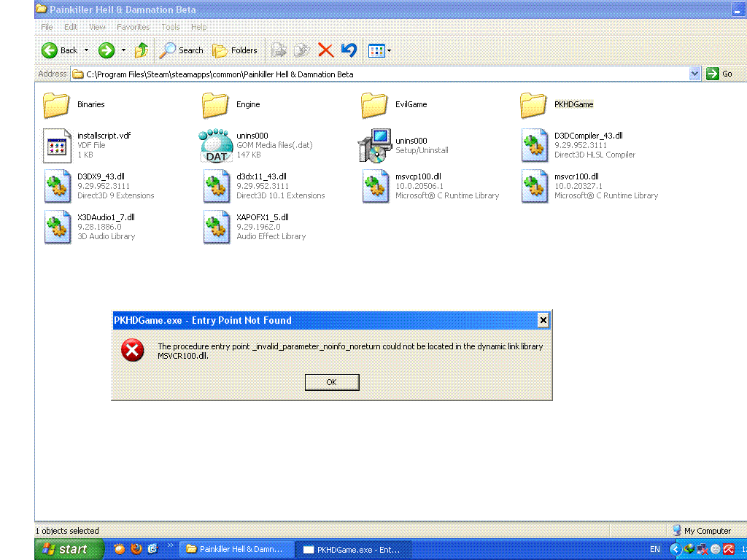Click the Windows start button
This screenshot has height=560, width=747.
[69, 550]
